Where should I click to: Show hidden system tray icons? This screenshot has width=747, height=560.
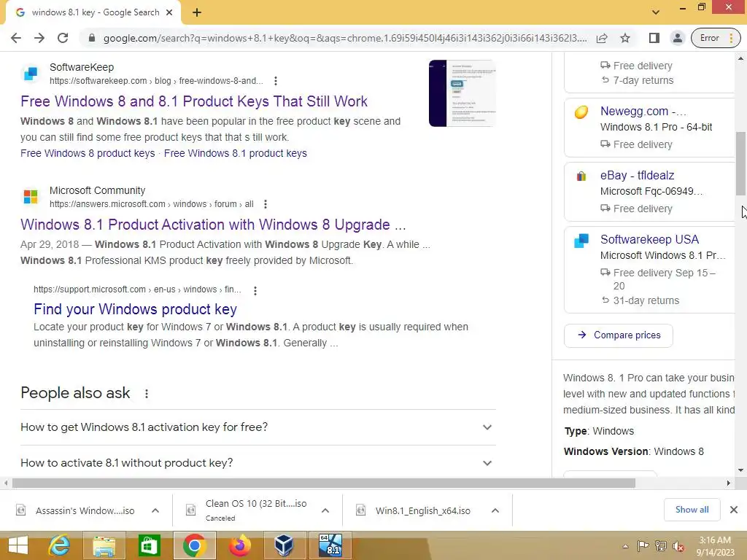625,547
